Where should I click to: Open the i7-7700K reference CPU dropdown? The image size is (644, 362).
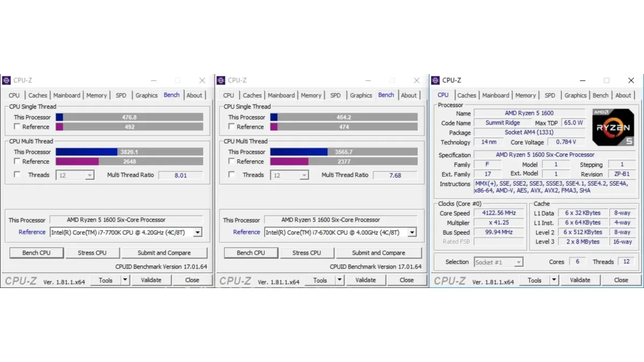click(197, 232)
